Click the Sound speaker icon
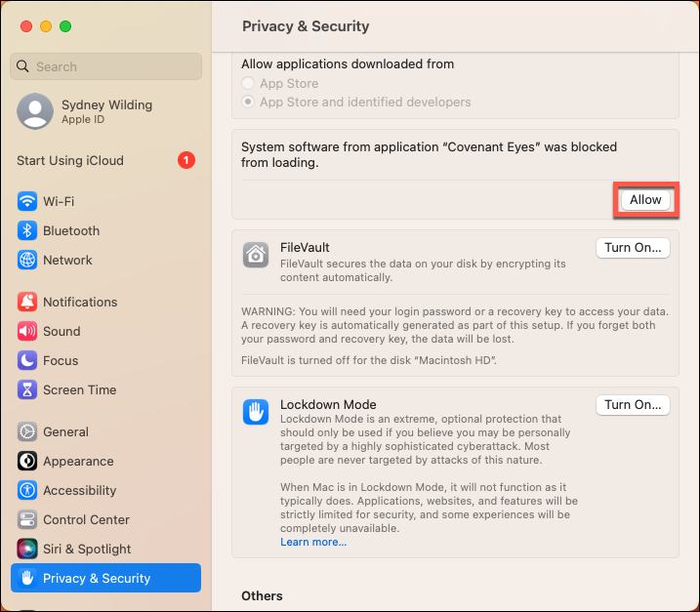This screenshot has height=612, width=700. click(x=26, y=332)
